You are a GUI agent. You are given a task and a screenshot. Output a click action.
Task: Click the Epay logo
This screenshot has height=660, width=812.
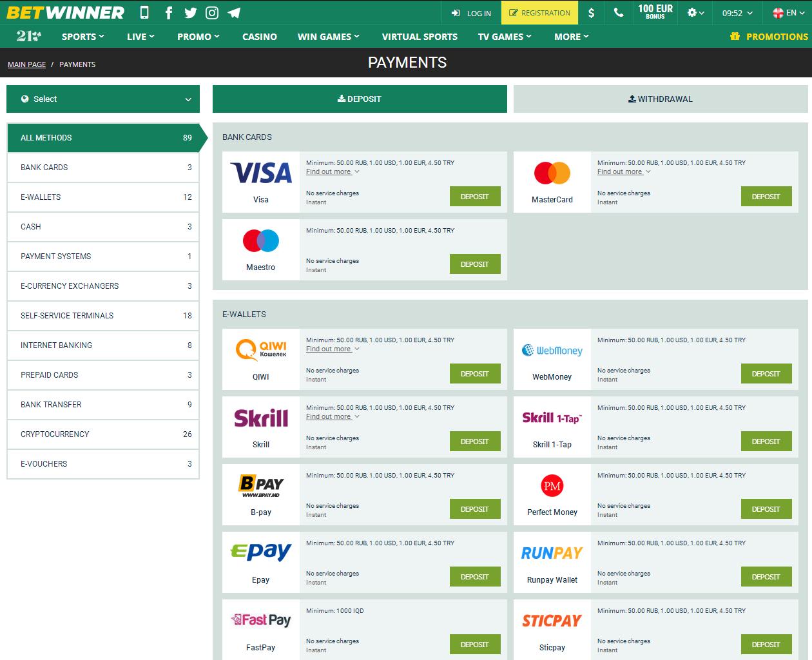tap(261, 552)
